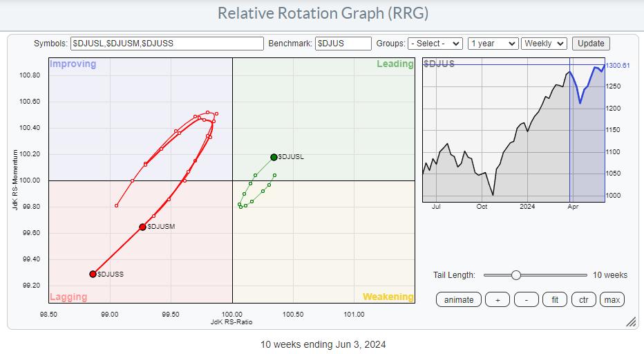
Task: Click the blue date marker line in price chart
Action: coord(569,138)
